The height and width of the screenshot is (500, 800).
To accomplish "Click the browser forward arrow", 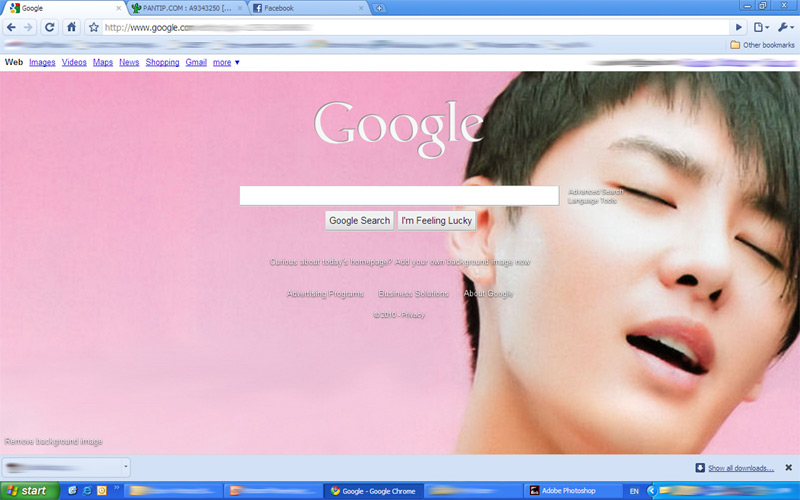I will coord(29,27).
